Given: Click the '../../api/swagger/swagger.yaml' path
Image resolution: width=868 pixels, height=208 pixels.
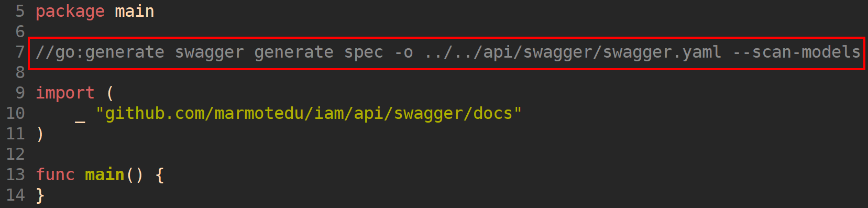Looking at the screenshot, I should [573, 52].
